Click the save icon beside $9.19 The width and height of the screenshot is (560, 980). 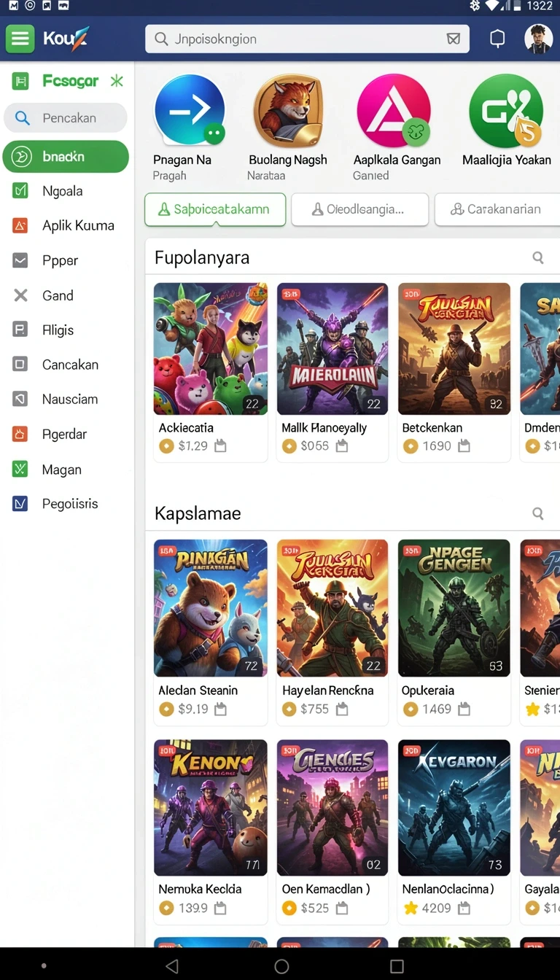click(220, 709)
